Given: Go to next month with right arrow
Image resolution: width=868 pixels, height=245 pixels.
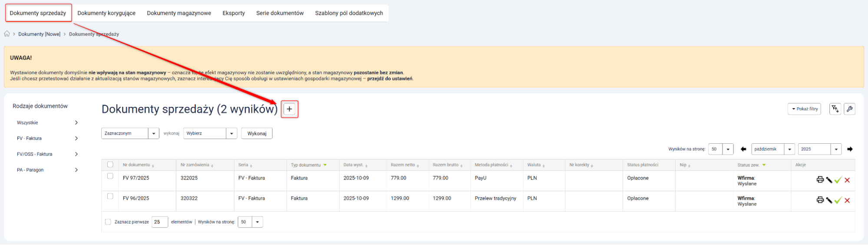Looking at the screenshot, I should click(850, 149).
